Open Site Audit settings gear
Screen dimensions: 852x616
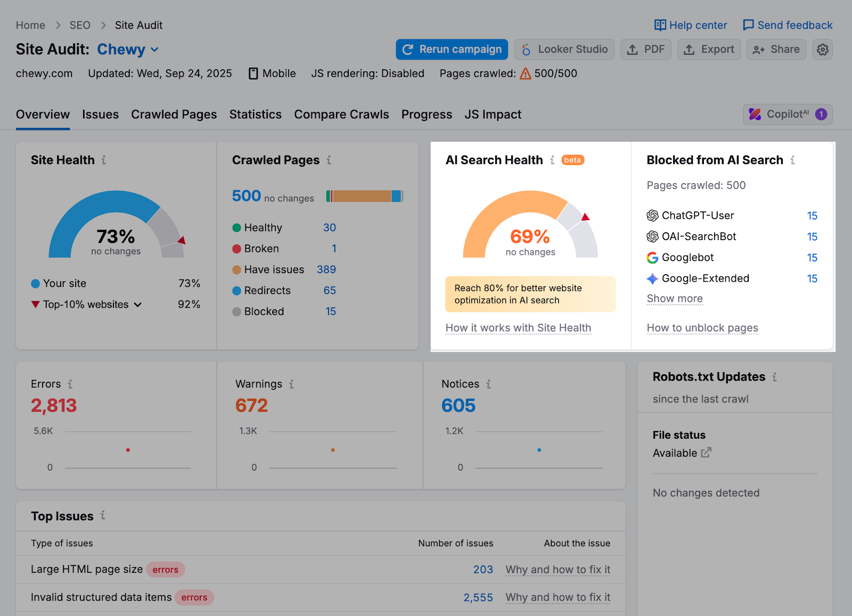tap(822, 49)
